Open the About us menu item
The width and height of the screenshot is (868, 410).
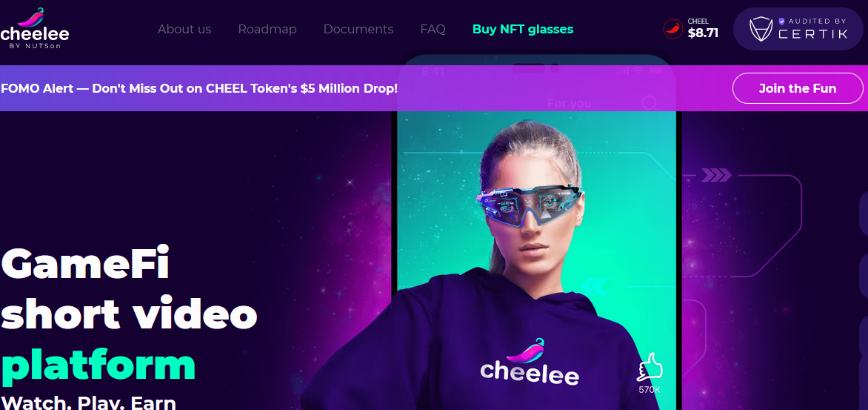pos(184,30)
